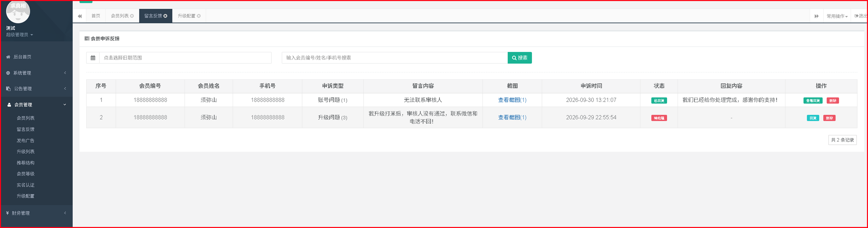Click the 共 2 条记录 record count
Viewport: 868px width, 228px height.
click(x=842, y=140)
